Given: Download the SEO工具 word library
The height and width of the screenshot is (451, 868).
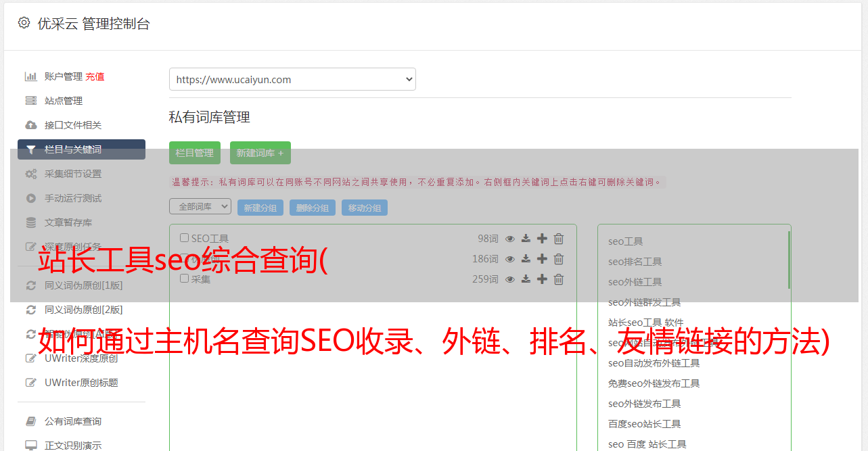Looking at the screenshot, I should [x=526, y=239].
